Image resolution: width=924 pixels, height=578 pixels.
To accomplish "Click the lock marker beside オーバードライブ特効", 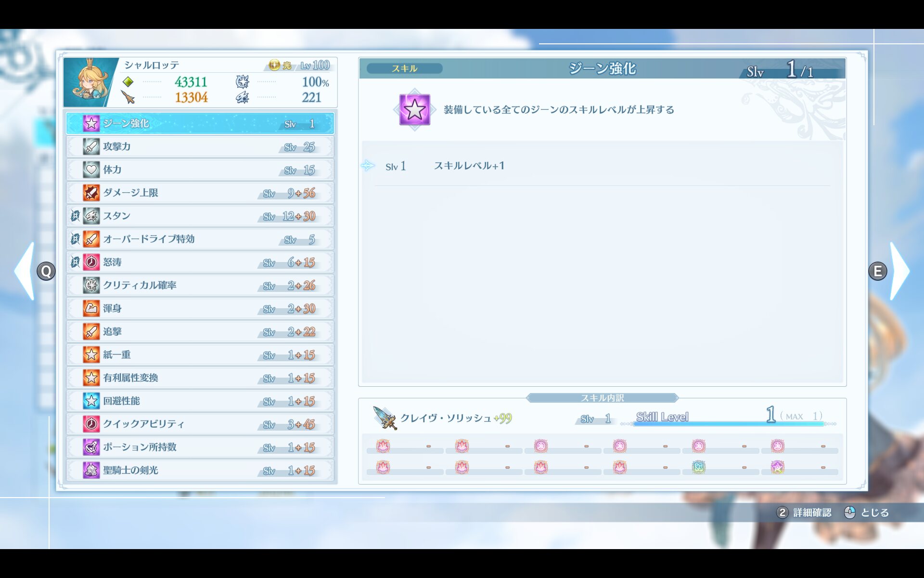I will click(75, 239).
